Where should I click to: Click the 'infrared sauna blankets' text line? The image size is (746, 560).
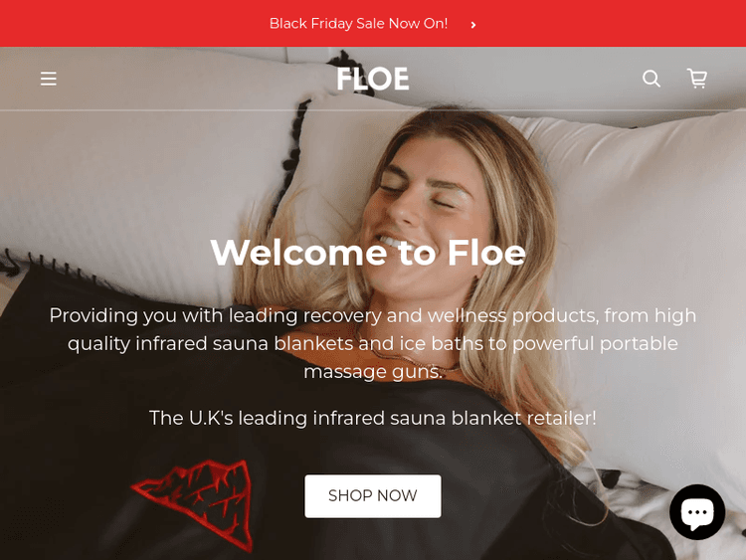[244, 343]
